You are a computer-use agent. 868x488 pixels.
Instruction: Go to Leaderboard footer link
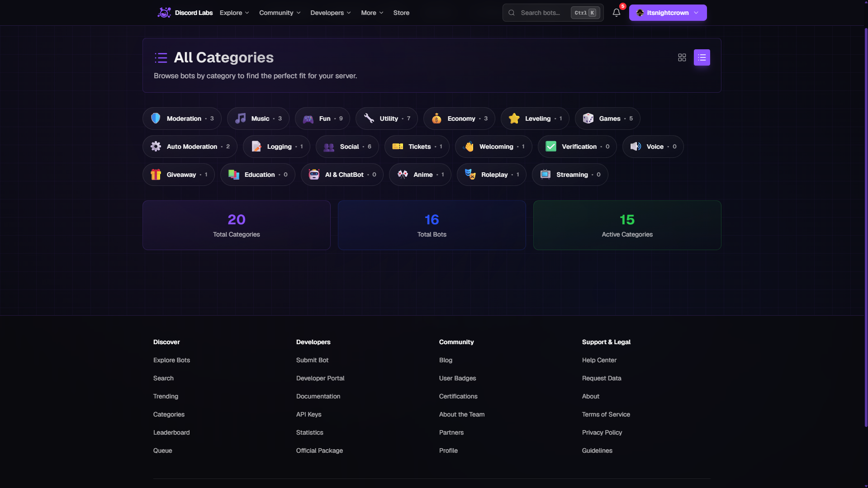(171, 432)
